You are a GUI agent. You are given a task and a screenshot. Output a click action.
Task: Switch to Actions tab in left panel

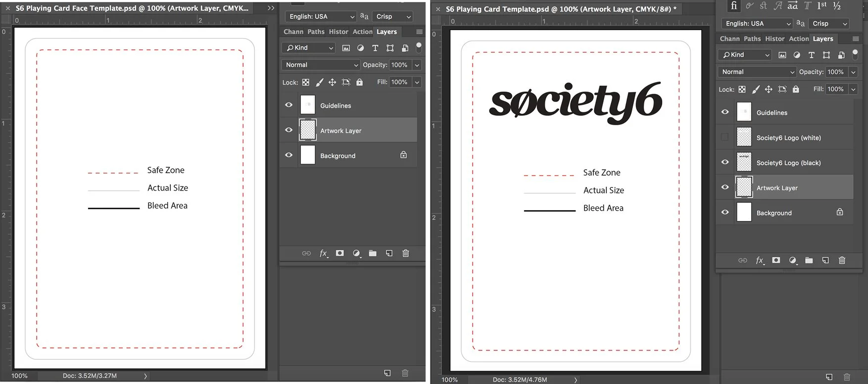[362, 32]
